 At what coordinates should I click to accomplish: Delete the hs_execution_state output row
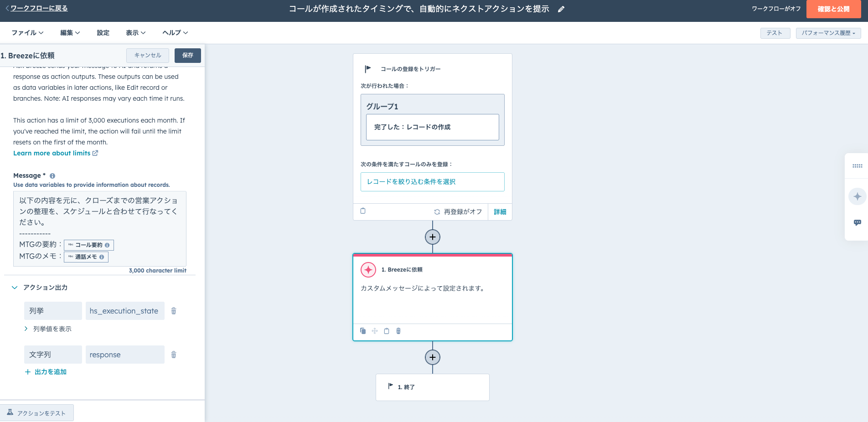point(174,311)
